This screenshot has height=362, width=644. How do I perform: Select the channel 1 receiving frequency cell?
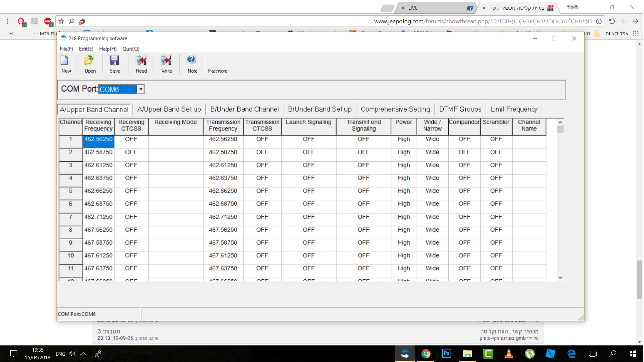click(x=98, y=141)
